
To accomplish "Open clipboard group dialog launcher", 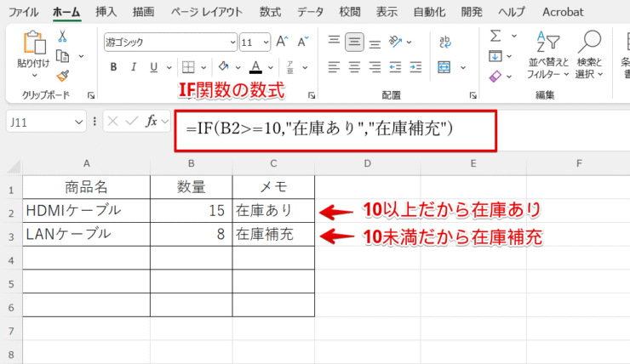I will pos(91,95).
